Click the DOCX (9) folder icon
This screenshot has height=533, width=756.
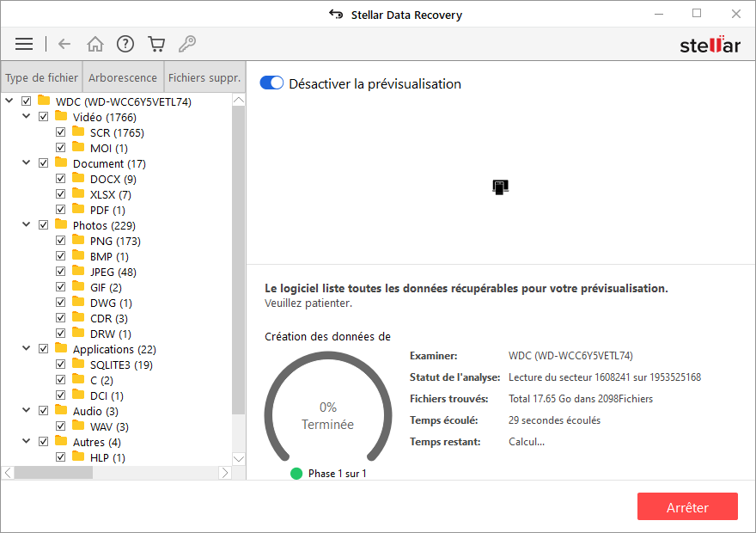78,178
